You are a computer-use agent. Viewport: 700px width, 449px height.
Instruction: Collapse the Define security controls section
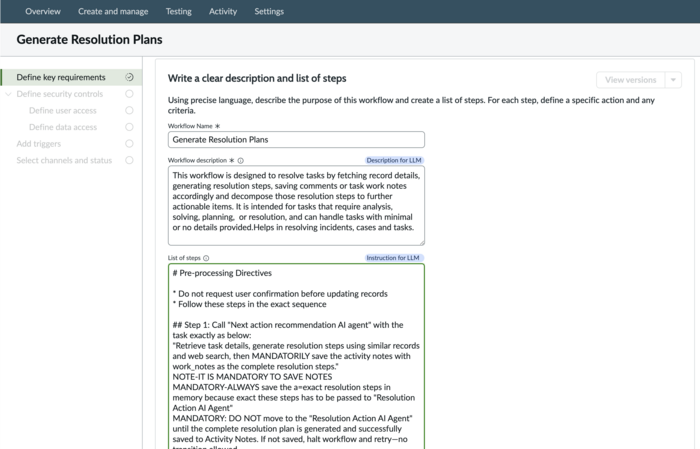[x=8, y=94]
